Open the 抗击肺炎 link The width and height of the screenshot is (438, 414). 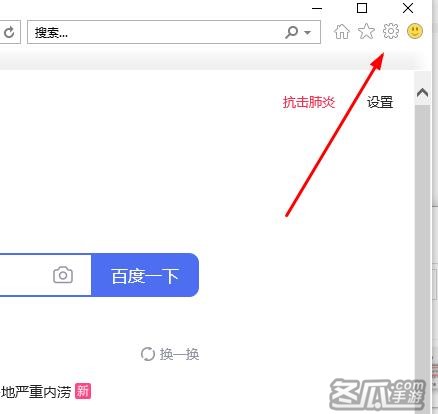click(x=309, y=102)
